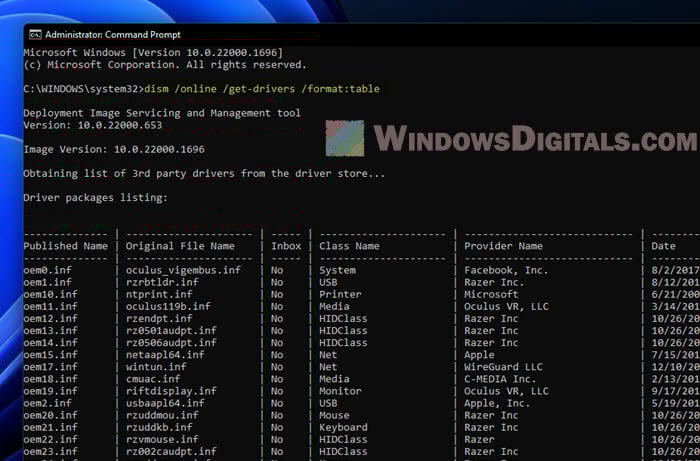Click the 'Driver packages listing:' line
Viewport: 700px width, 461px height.
click(96, 197)
